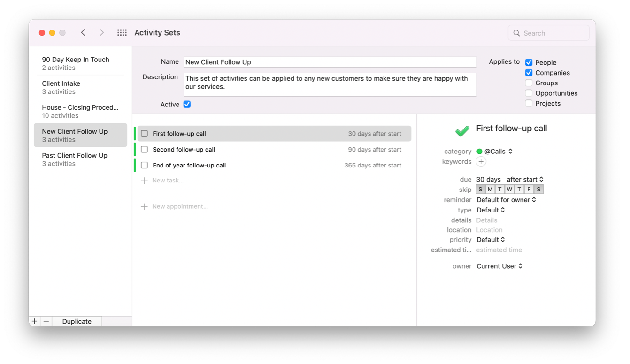The height and width of the screenshot is (364, 630).
Task: Enable Groups under Applies to
Action: click(x=529, y=83)
